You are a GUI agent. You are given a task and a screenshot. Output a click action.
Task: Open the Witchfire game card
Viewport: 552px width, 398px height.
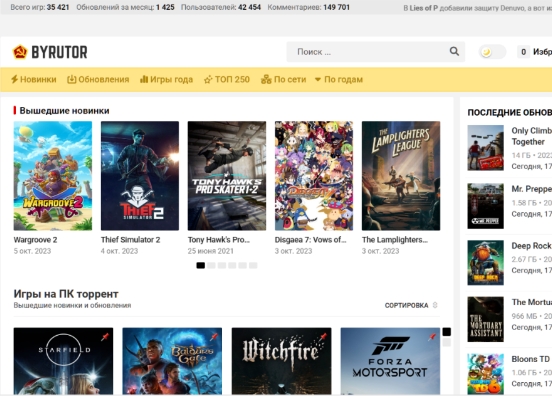(x=281, y=361)
